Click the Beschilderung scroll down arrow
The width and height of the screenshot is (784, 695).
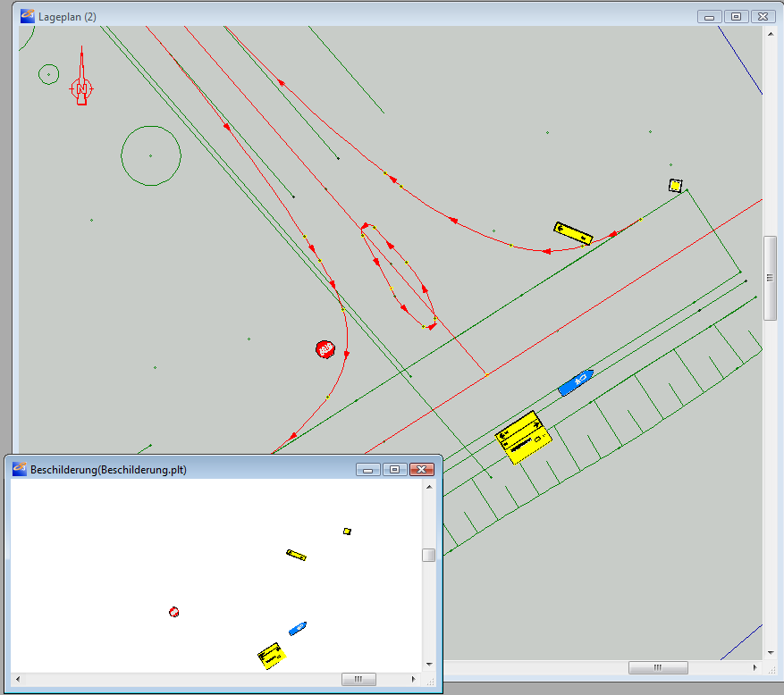429,665
